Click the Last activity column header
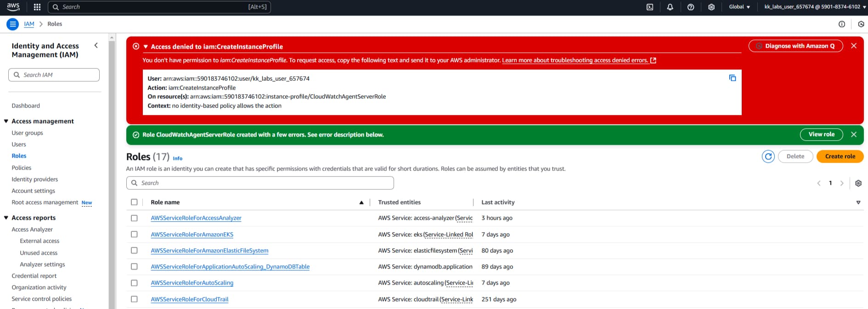The height and width of the screenshot is (309, 868). point(498,202)
